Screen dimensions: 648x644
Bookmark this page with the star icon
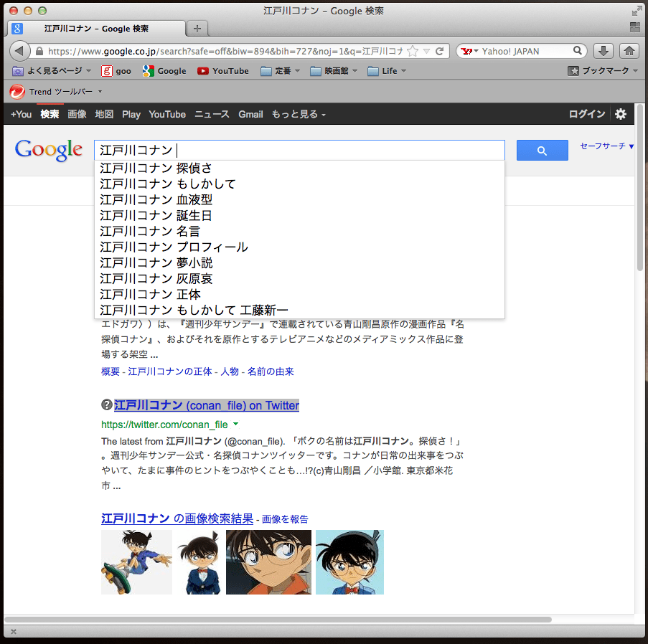coord(413,51)
